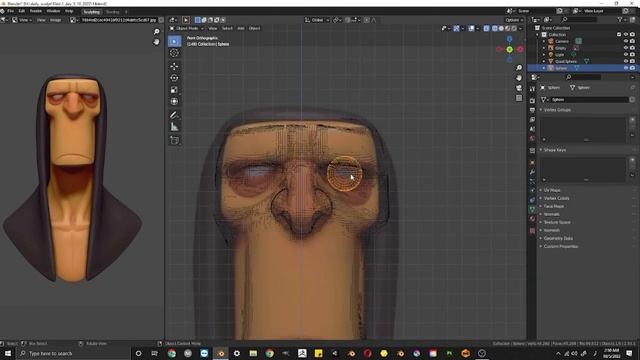Click the zoom icon in image editor
This screenshot has height=360, width=640.
pos(156,31)
